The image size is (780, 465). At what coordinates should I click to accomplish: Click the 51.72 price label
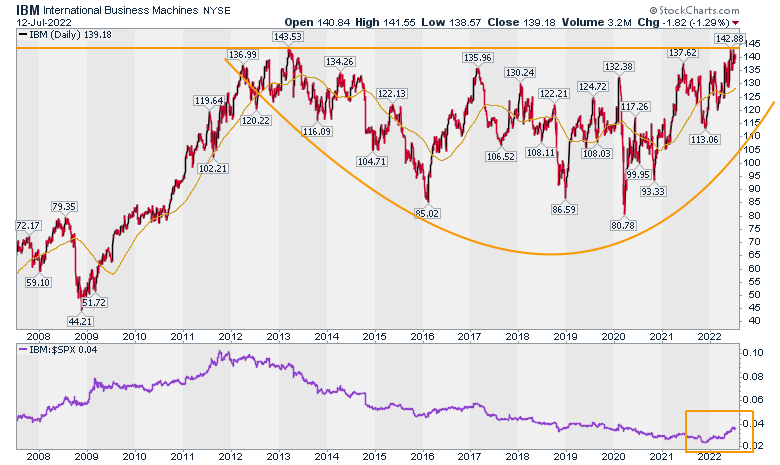(x=94, y=302)
